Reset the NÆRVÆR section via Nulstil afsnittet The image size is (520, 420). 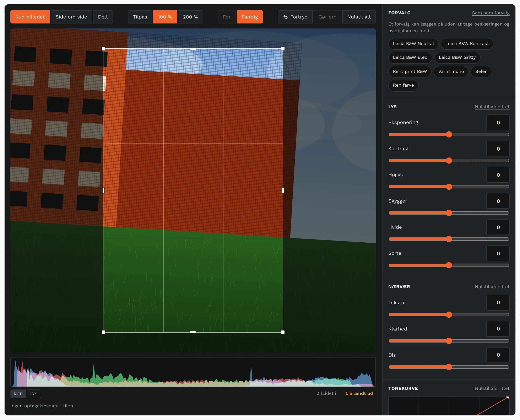[x=492, y=287]
